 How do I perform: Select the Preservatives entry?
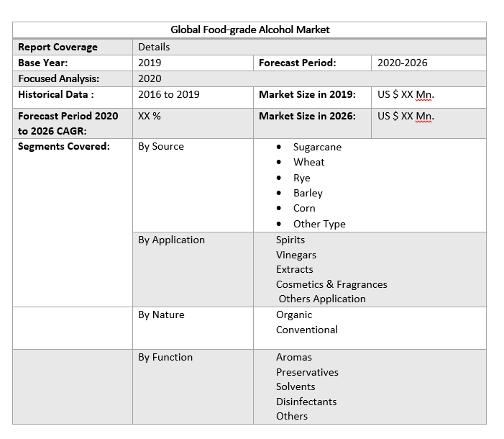307,372
